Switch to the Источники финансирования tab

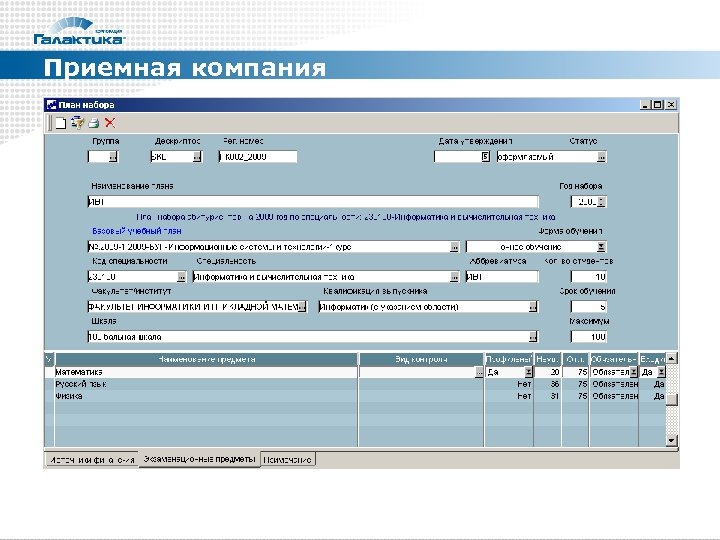pyautogui.click(x=92, y=460)
